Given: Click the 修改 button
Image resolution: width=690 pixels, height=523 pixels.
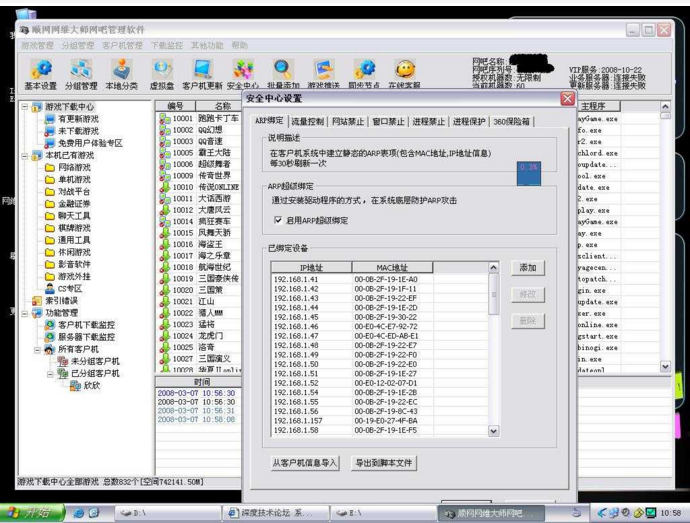Looking at the screenshot, I should (528, 295).
